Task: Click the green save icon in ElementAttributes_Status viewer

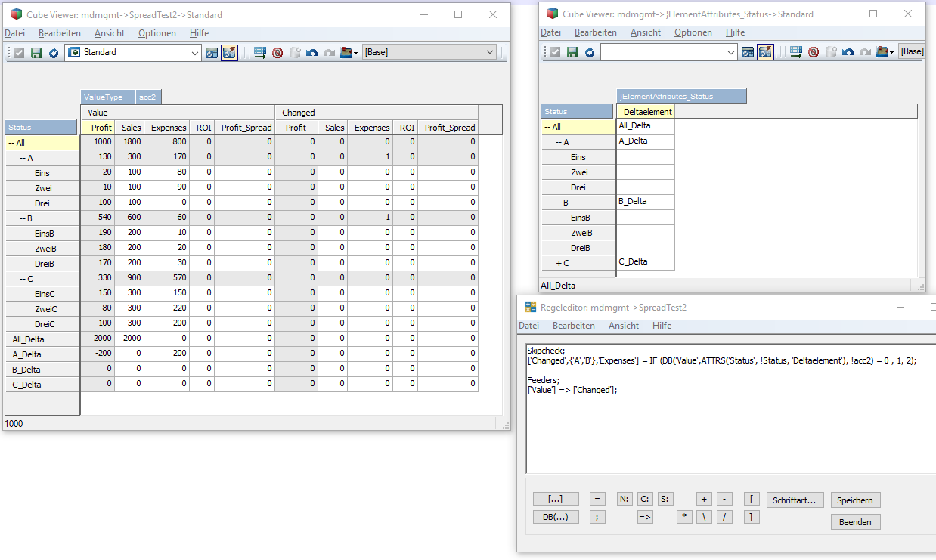Action: 572,52
